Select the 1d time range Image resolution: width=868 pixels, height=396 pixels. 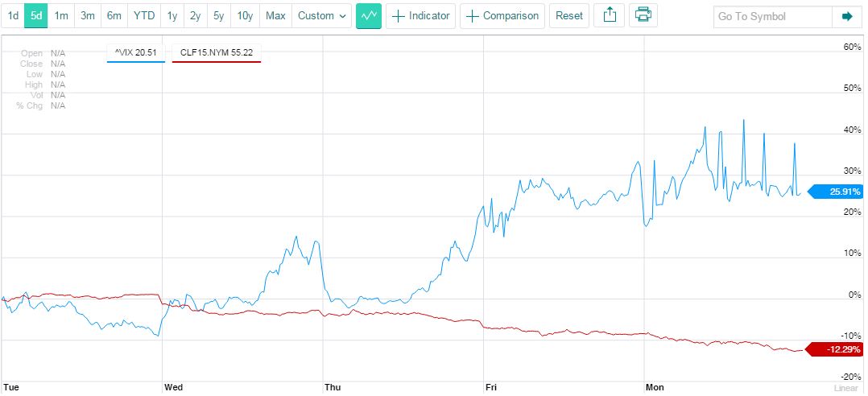click(13, 16)
